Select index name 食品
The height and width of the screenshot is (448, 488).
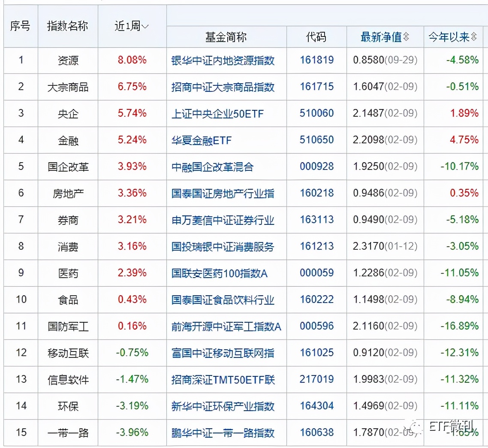68,300
